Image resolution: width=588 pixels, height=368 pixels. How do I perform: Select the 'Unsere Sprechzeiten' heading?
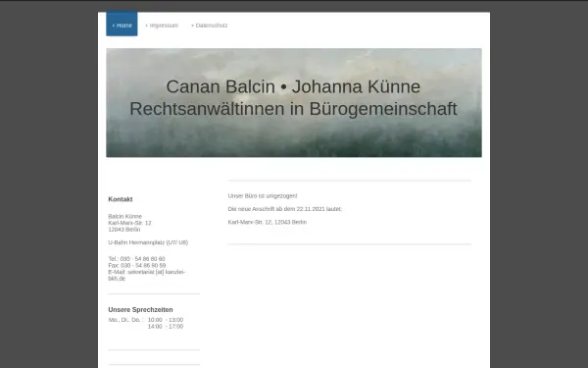coord(140,310)
